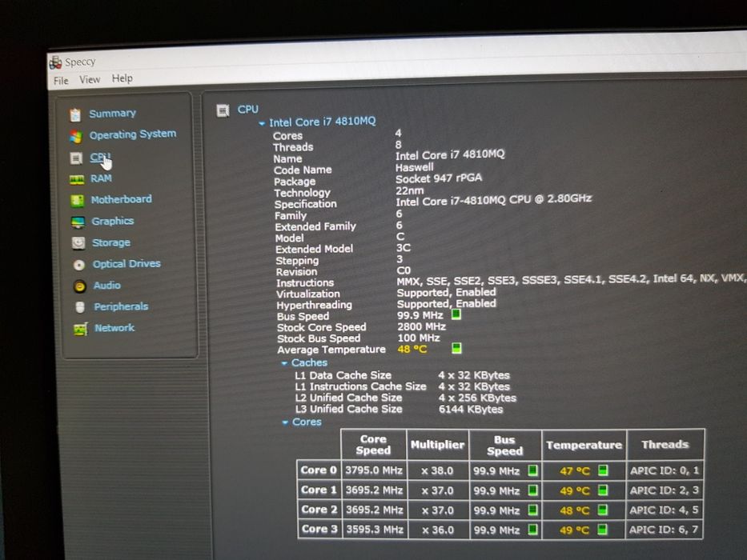Click Core 2 temperature graph icon

click(x=603, y=510)
